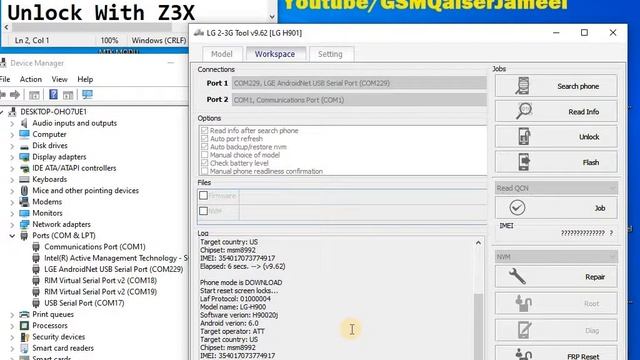Select RIM Virtual Serial Port v2 (COM18)
The height and width of the screenshot is (360, 640).
click(100, 280)
